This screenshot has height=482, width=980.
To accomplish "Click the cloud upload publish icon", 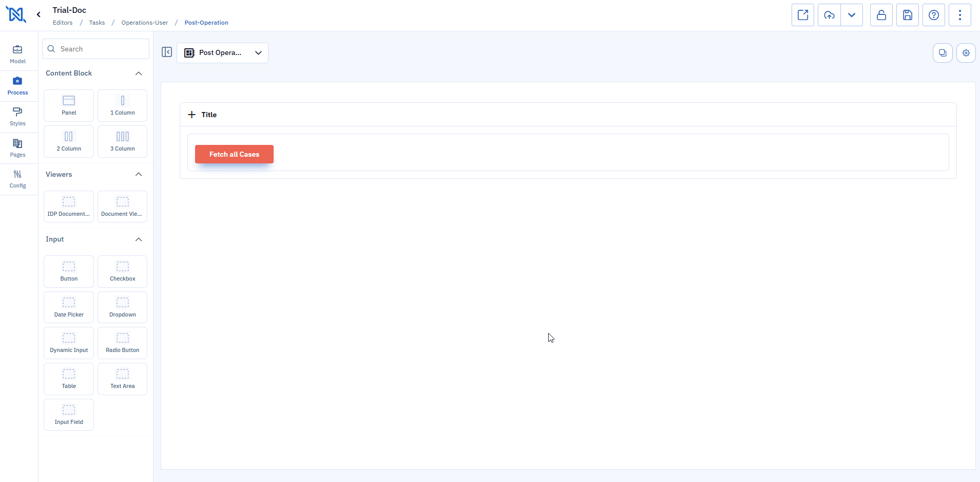I will [830, 15].
